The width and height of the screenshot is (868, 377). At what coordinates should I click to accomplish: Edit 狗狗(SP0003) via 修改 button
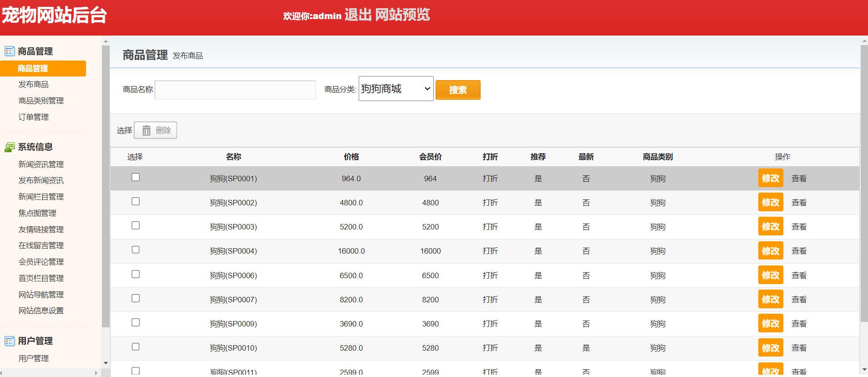point(771,226)
